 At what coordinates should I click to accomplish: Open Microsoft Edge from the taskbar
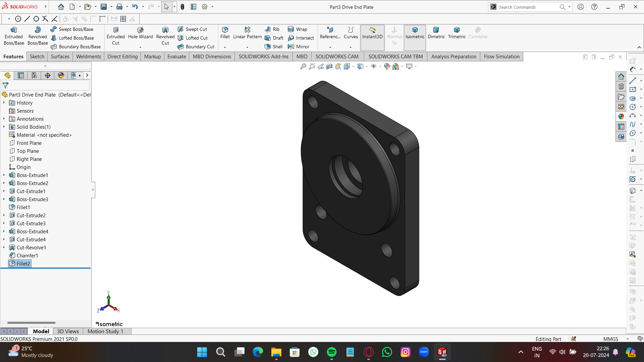pos(258,352)
